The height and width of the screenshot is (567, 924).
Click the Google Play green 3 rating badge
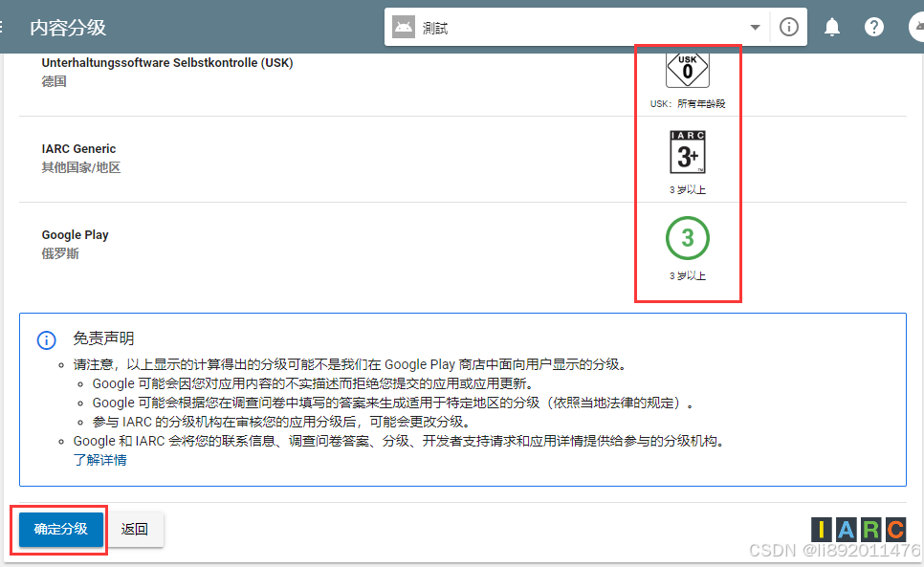(687, 238)
